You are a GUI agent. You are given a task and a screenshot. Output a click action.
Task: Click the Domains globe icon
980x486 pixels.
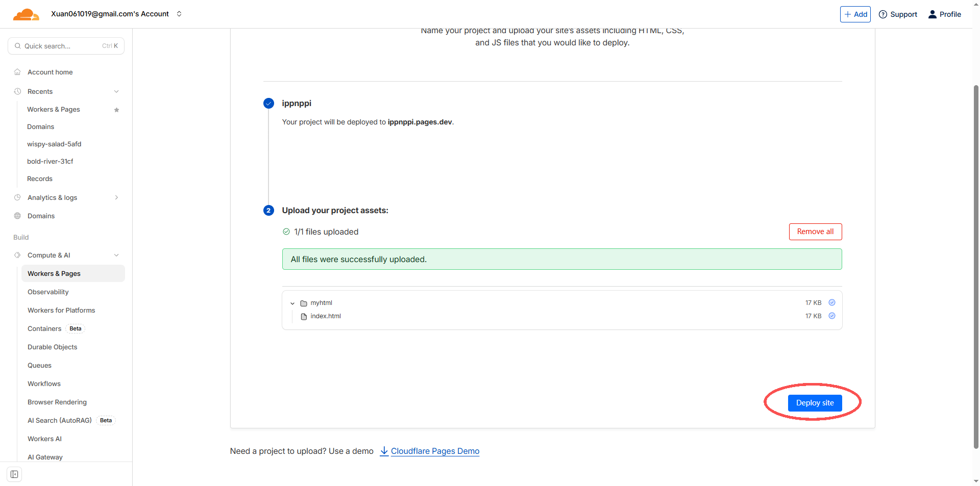coord(17,216)
